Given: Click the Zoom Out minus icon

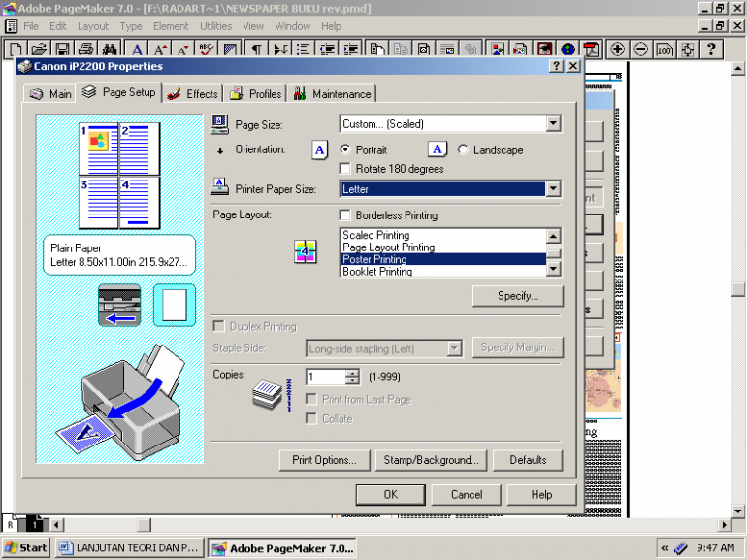Looking at the screenshot, I should [640, 49].
